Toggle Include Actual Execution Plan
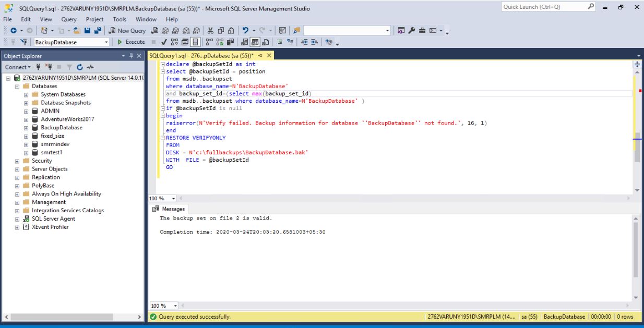This screenshot has height=328, width=644. [209, 42]
